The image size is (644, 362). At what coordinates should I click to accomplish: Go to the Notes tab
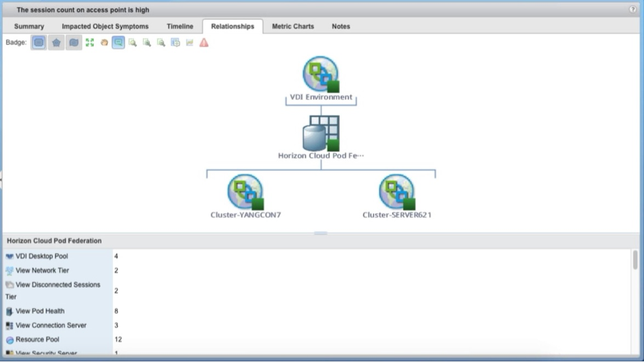pyautogui.click(x=341, y=26)
